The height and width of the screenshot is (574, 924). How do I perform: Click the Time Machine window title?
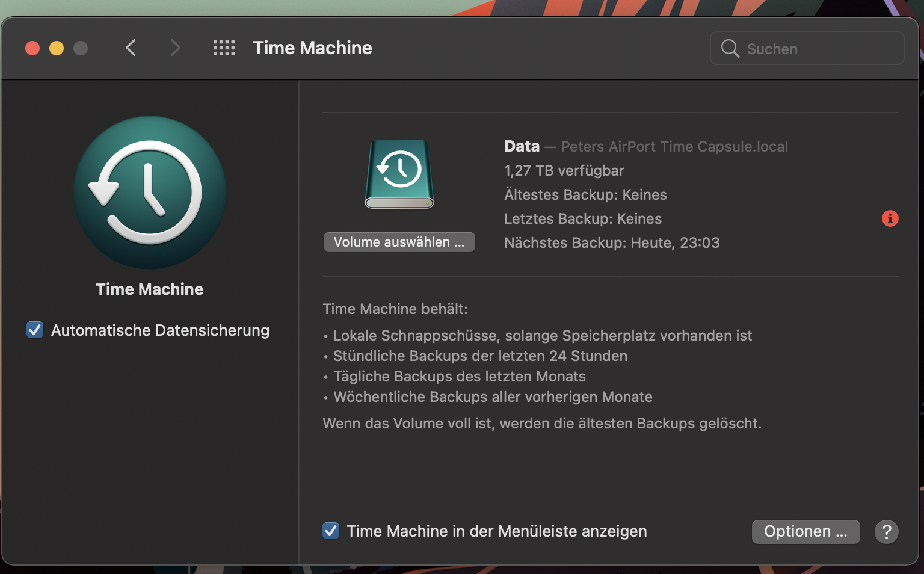pos(313,48)
